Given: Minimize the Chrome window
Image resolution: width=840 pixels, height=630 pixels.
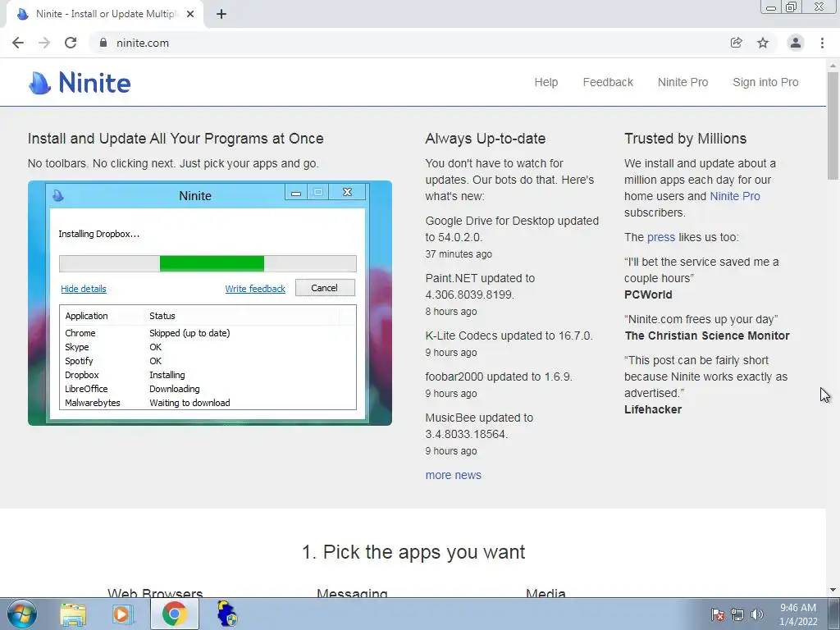Looking at the screenshot, I should (771, 7).
